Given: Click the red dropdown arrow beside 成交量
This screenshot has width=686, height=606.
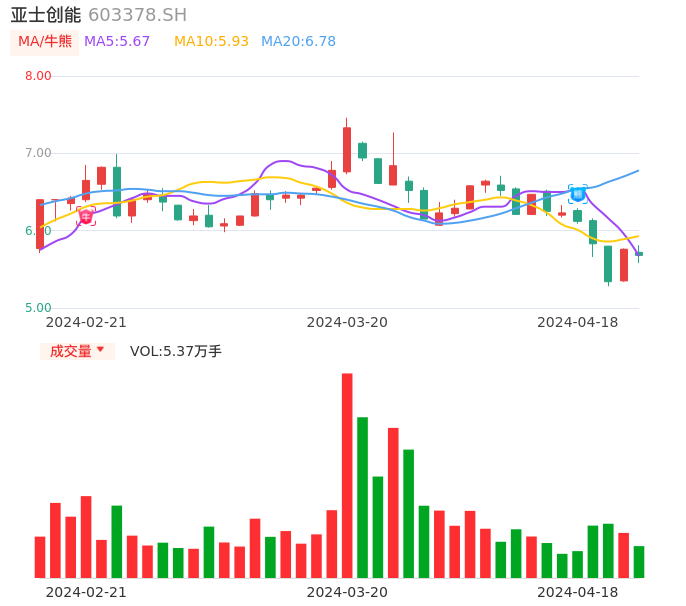Looking at the screenshot, I should (x=100, y=350).
